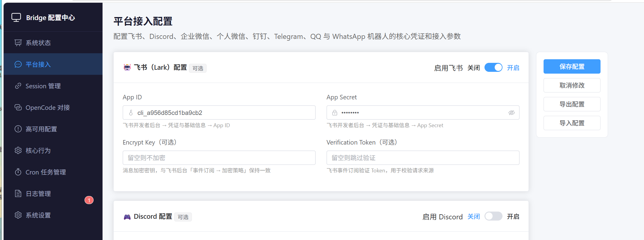The height and width of the screenshot is (240, 644).
Task: Open 系统设置
Action: [53, 215]
